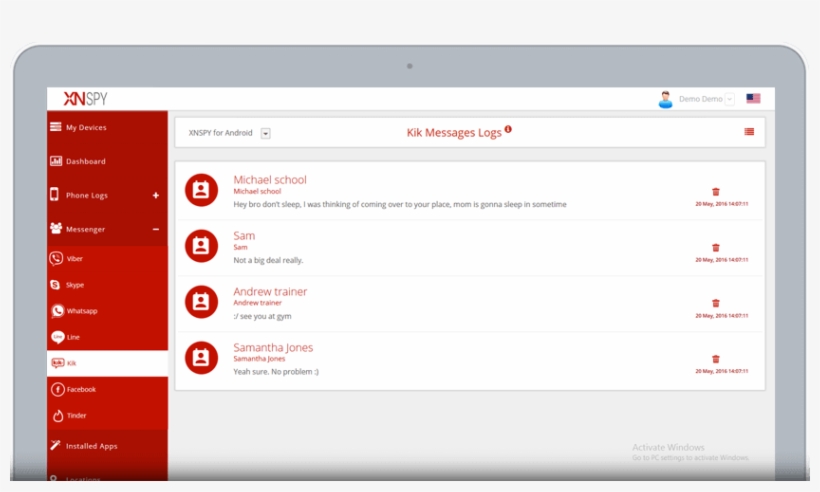Select the Kik submenu item
This screenshot has width=820, height=492.
(x=107, y=363)
